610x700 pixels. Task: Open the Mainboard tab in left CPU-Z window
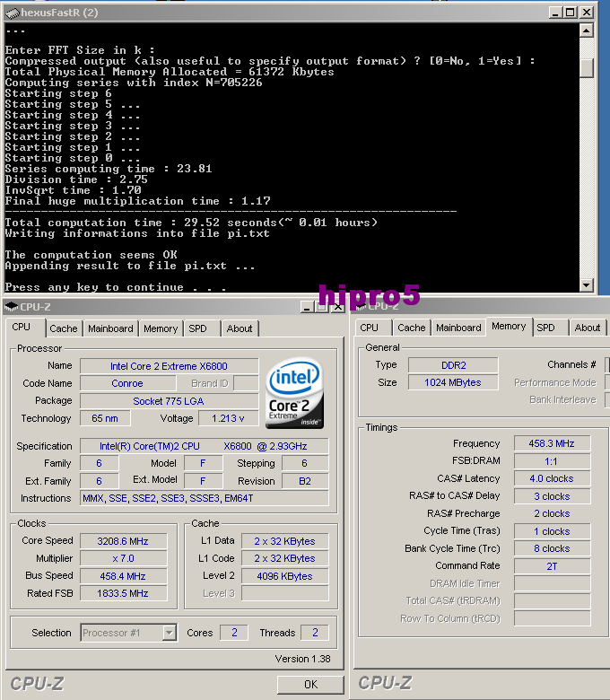click(110, 328)
